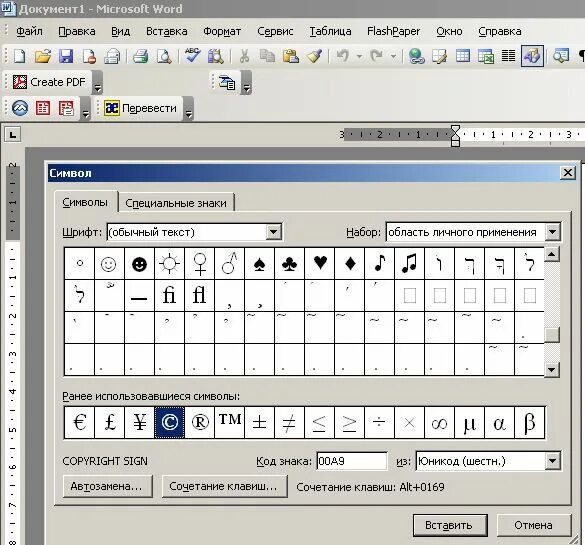Select the black heart symbol in grid
The height and width of the screenshot is (545, 585).
click(x=320, y=264)
